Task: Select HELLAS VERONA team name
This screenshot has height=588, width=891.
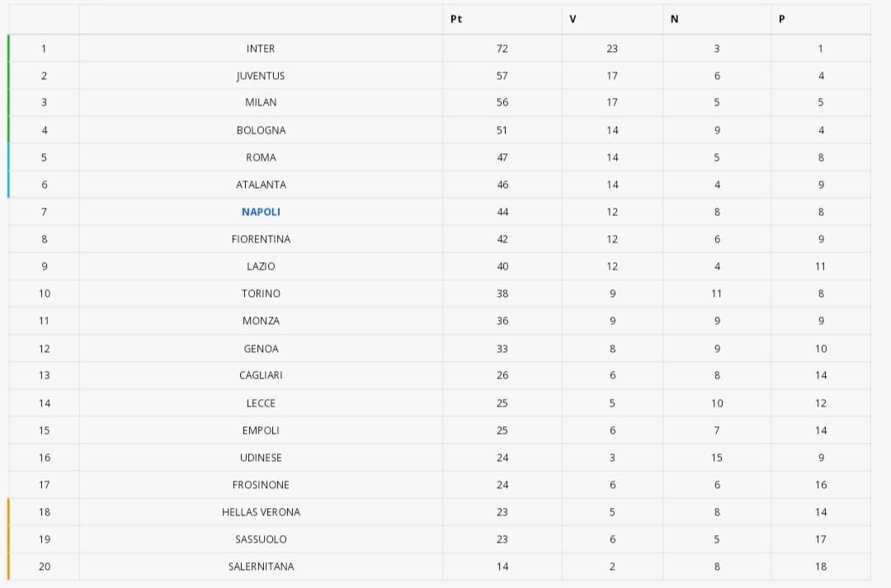Action: (261, 512)
